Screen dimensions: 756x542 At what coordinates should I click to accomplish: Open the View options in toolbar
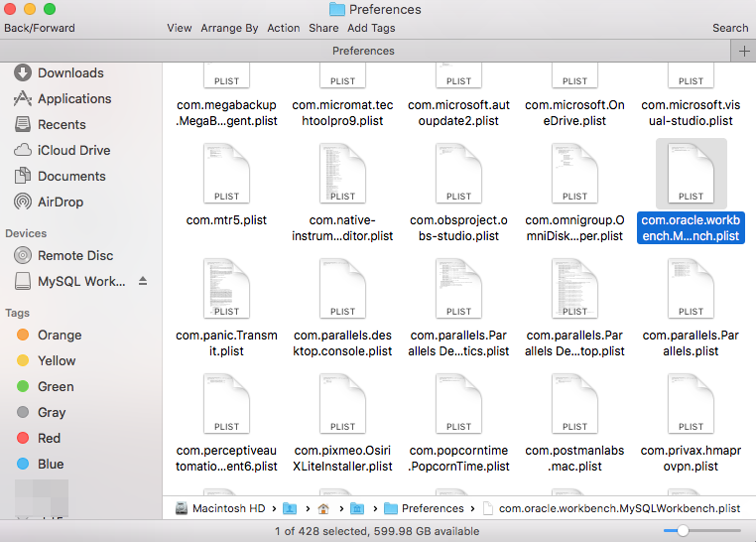pos(180,28)
